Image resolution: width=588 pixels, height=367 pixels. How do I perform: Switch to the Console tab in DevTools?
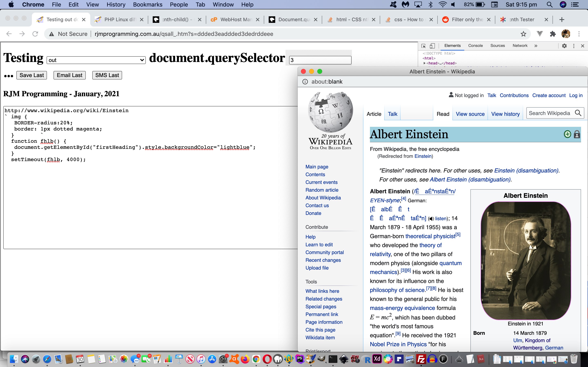click(x=475, y=46)
